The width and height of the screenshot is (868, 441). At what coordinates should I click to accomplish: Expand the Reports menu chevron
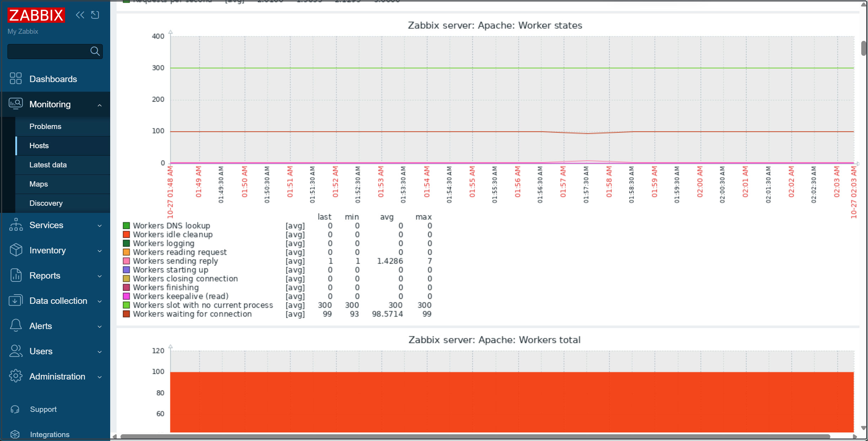(x=100, y=276)
